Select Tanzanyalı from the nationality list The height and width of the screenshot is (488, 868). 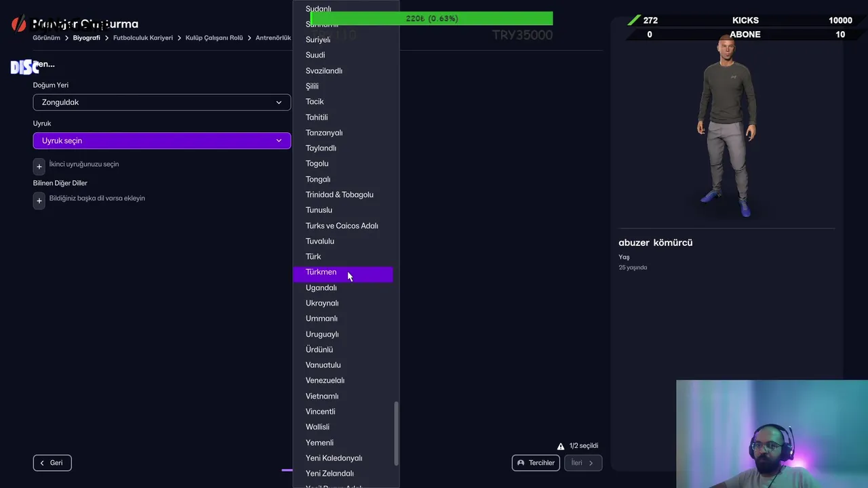coord(342,133)
